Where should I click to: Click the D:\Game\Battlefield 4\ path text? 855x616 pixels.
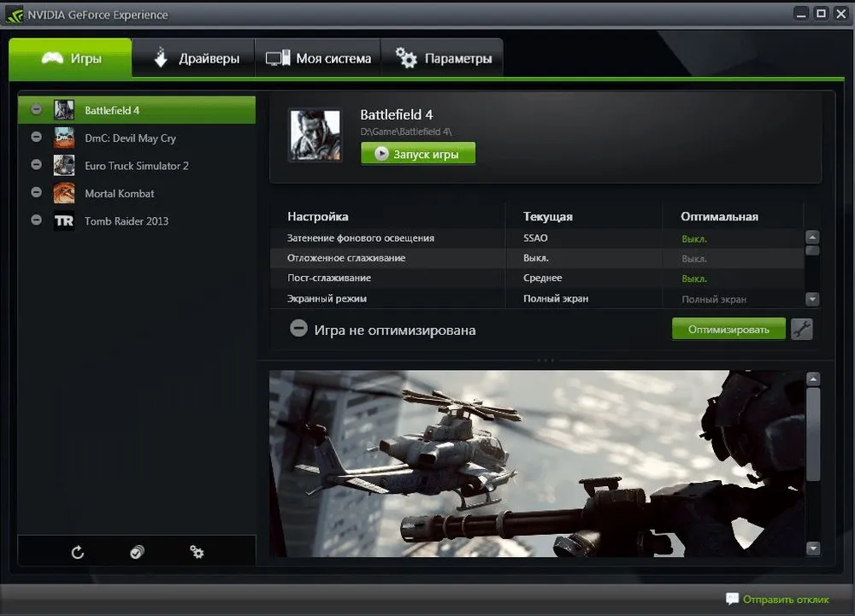pyautogui.click(x=405, y=132)
